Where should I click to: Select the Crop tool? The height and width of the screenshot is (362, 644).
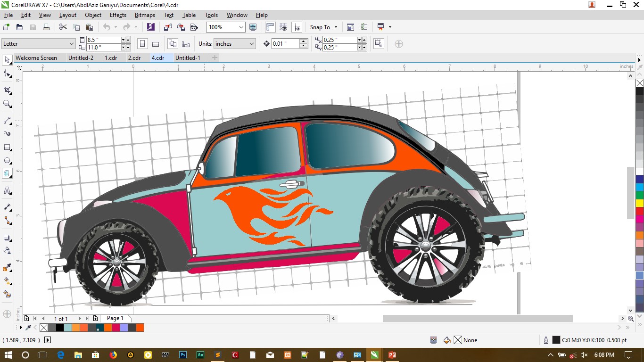coord(7,90)
